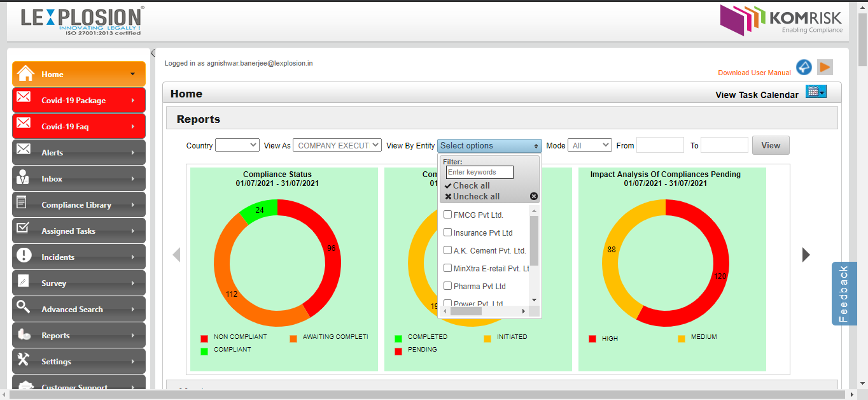
Task: Click green segment labeled 24 in Compliance Status
Action: pyautogui.click(x=260, y=210)
